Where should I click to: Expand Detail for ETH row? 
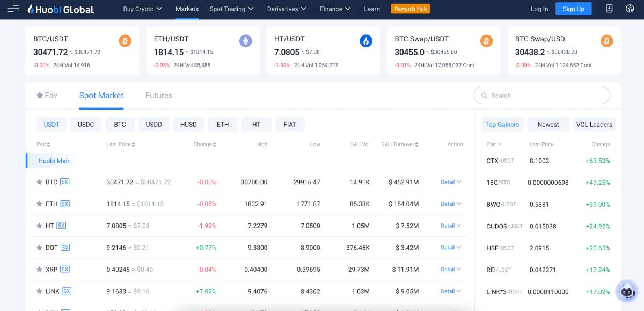[x=451, y=204]
